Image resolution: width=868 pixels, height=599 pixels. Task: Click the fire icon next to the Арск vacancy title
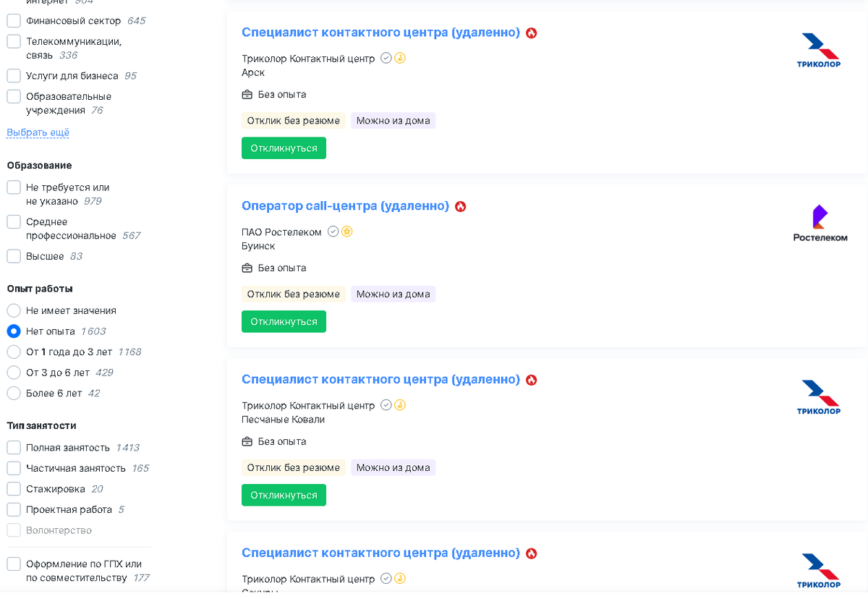(x=532, y=33)
